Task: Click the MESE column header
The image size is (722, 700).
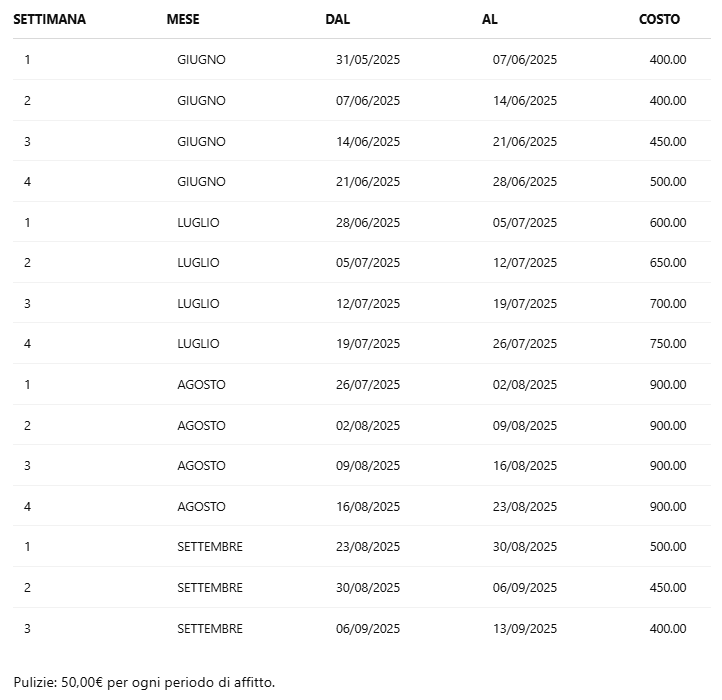Action: (183, 19)
